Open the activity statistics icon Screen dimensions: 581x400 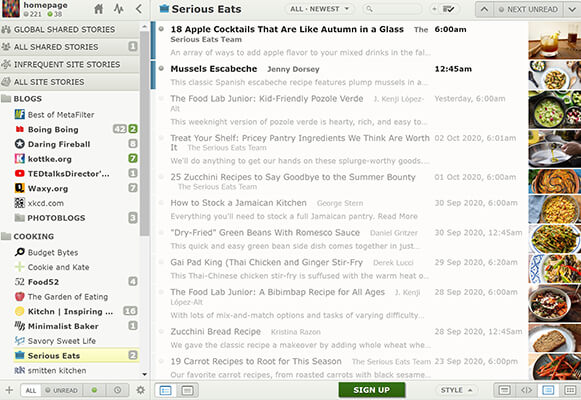[x=119, y=9]
